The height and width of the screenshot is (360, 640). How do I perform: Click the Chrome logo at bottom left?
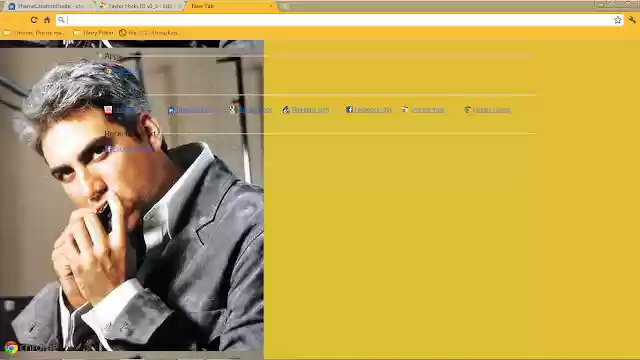point(11,348)
